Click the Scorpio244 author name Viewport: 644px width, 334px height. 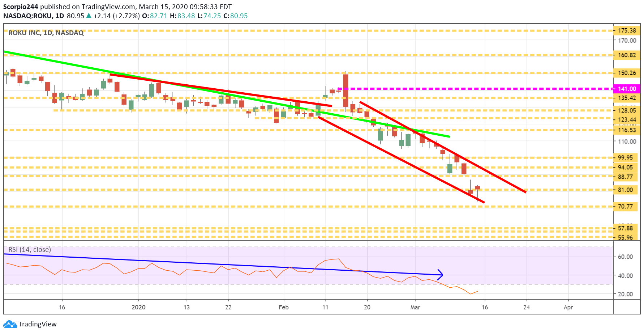point(21,7)
